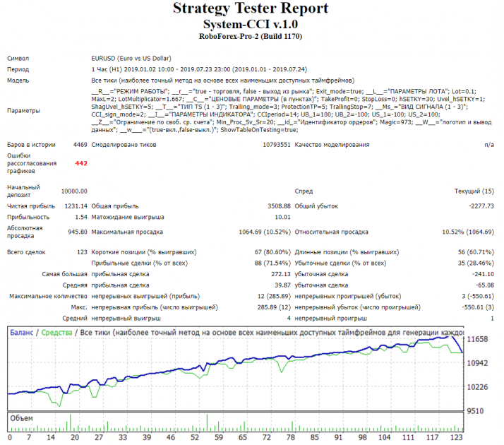Screen dimensions: 504x445
Task: Click trade number '123' on x-axis
Action: pos(457,437)
